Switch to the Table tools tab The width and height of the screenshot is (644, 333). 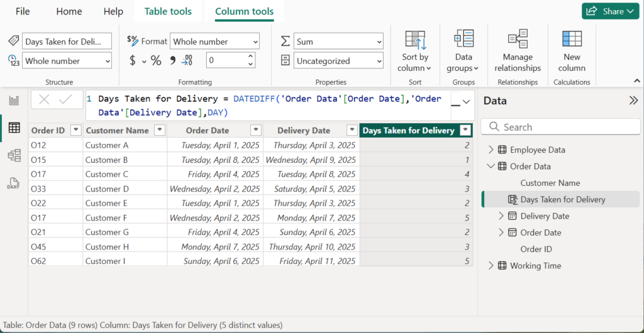[x=168, y=11]
